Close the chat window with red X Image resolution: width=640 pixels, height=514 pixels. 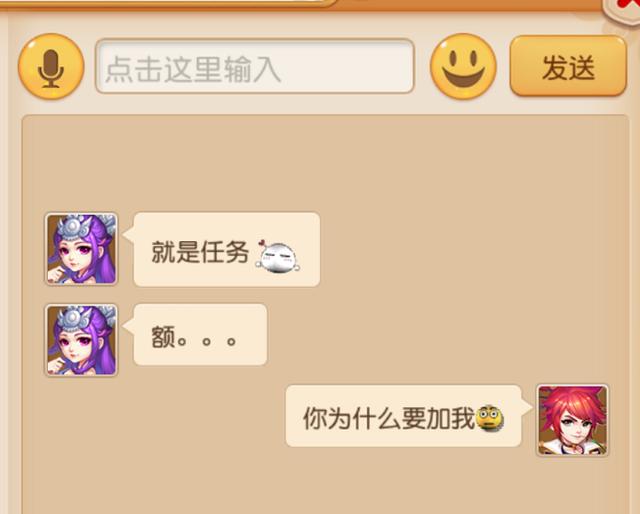coord(624,8)
